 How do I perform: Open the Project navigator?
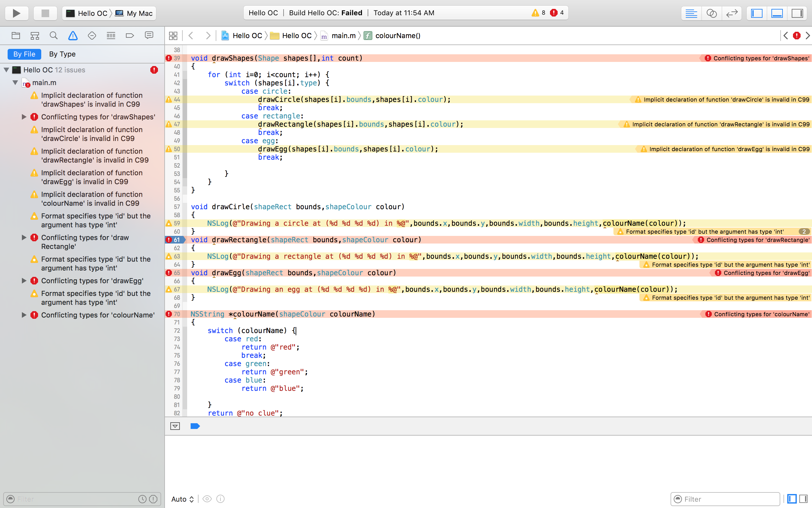click(16, 35)
